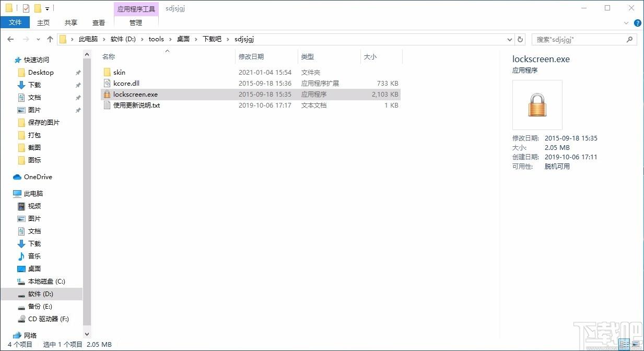Select OneDrive in the navigation pane
The image size is (644, 351).
(38, 177)
